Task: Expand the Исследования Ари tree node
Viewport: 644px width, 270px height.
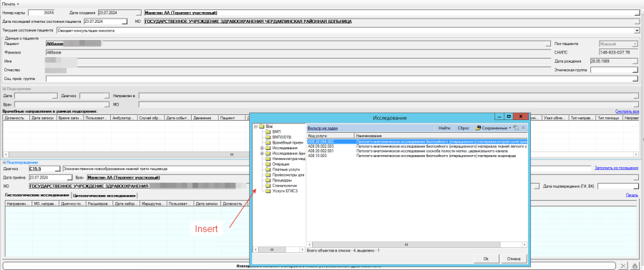Action: click(262, 154)
